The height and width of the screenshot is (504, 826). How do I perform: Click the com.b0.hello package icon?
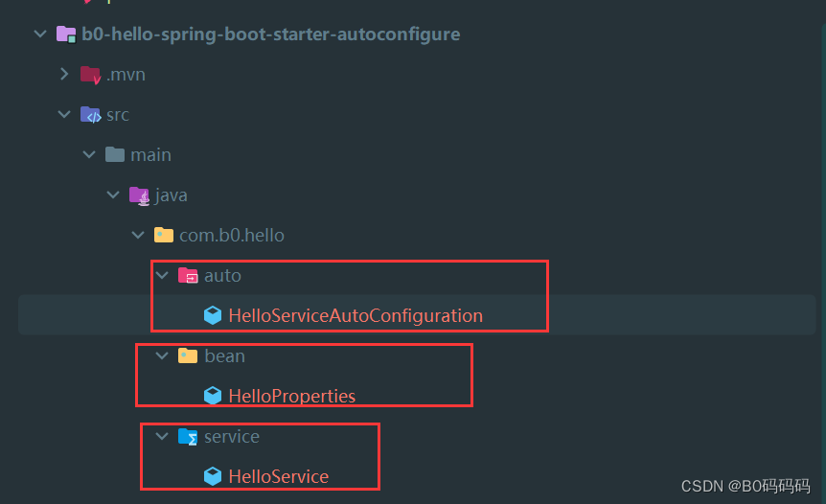tap(164, 235)
